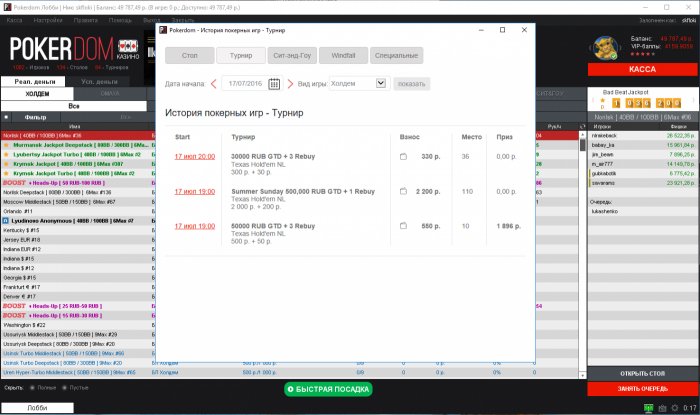The width and height of the screenshot is (700, 415).
Task: Select Norilsk Deepstack #136 table row
Action: point(77,193)
